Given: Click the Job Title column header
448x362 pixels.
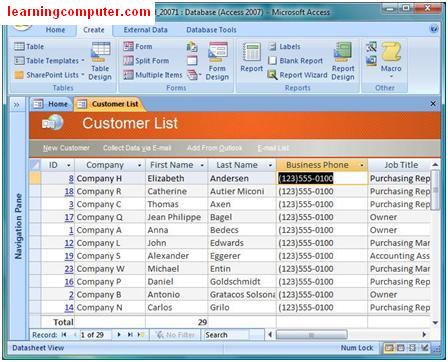Looking at the screenshot, I should 401,165.
